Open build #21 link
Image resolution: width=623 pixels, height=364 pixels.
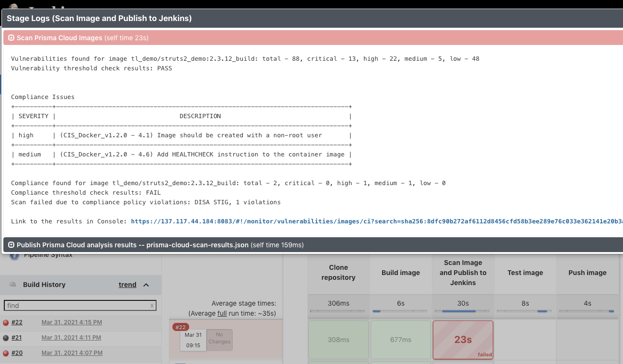coord(17,338)
